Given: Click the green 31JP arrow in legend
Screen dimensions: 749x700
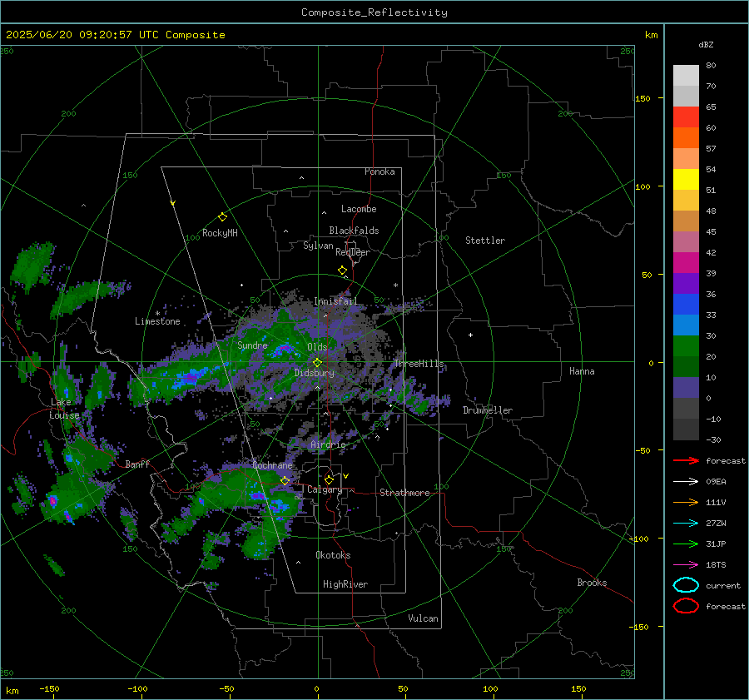Looking at the screenshot, I should (686, 544).
